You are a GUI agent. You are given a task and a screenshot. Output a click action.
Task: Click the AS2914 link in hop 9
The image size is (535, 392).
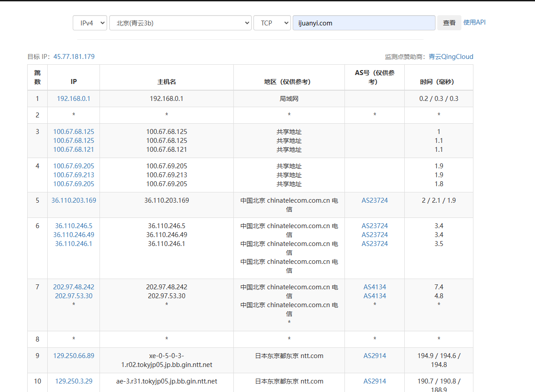pos(375,356)
